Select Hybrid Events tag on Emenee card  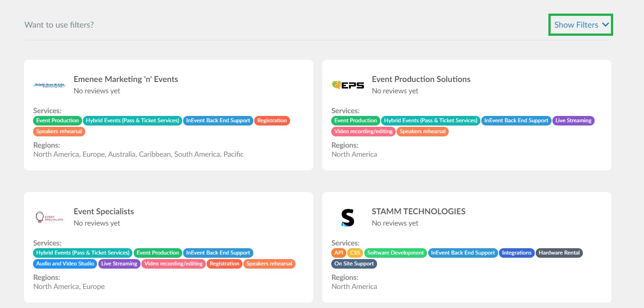pyautogui.click(x=133, y=120)
